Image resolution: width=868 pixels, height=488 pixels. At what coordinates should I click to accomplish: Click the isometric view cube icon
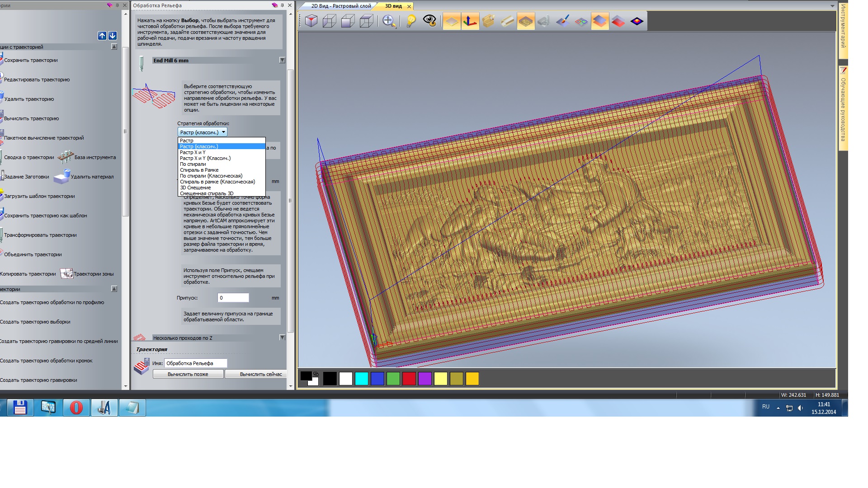pos(311,21)
